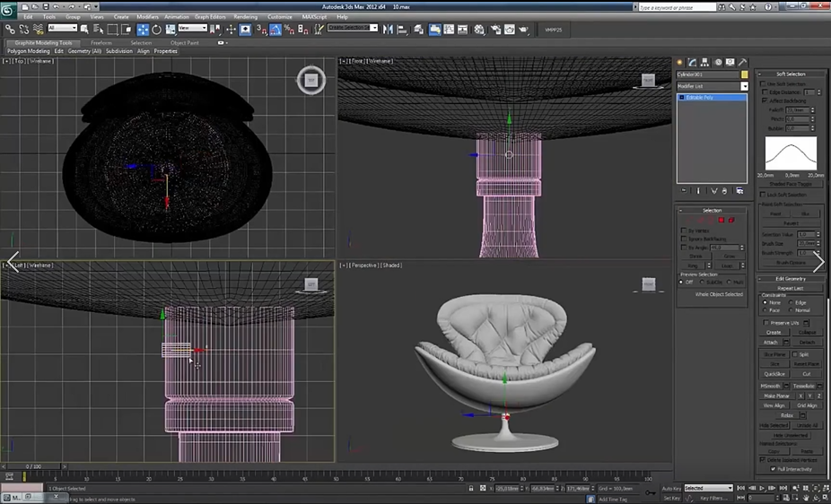Activate the Select and Rotate tool
The width and height of the screenshot is (831, 504).
click(156, 30)
